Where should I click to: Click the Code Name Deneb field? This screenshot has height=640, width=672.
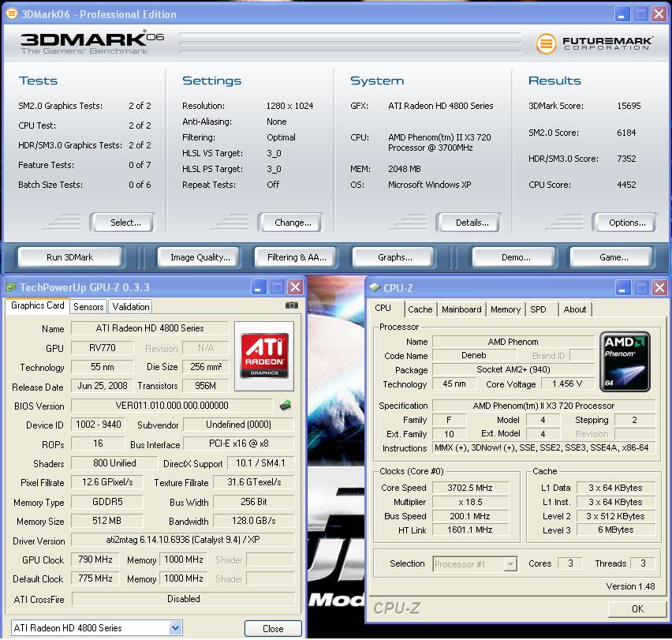point(473,355)
